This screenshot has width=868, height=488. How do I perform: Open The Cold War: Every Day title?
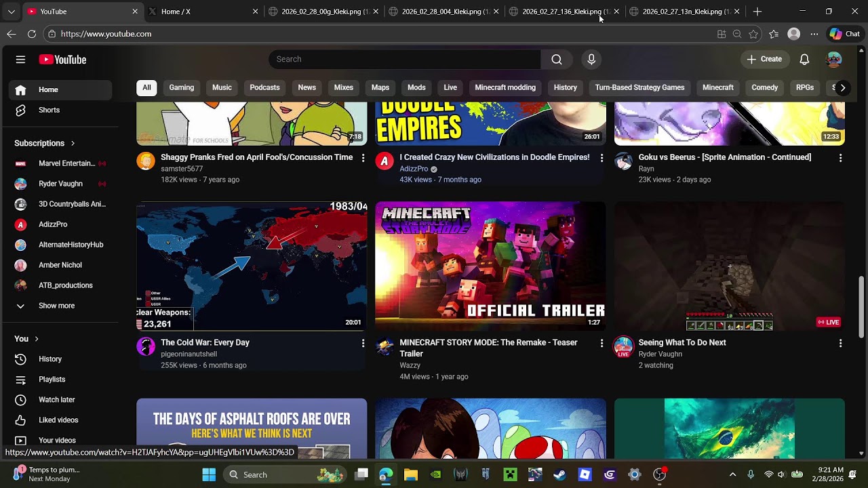[205, 343]
